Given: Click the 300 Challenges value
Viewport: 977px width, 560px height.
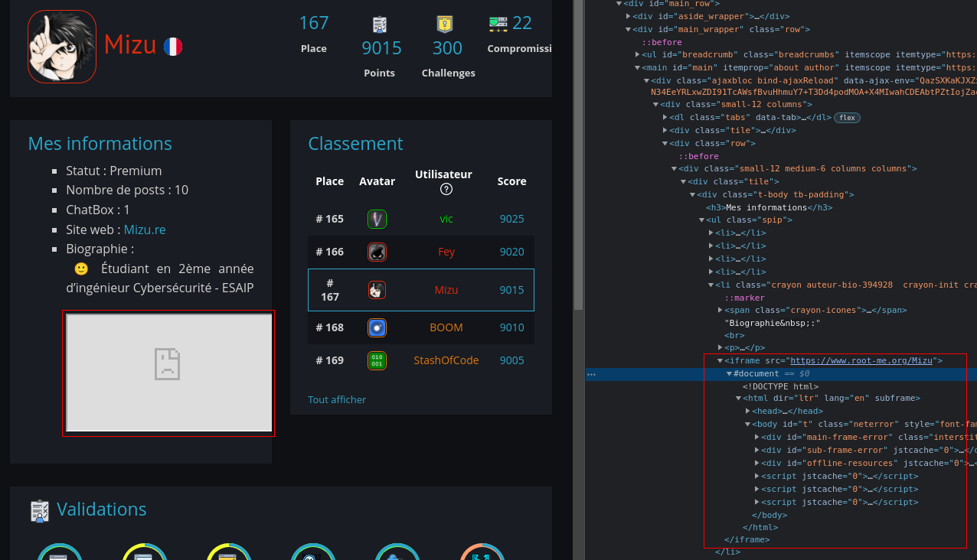Looking at the screenshot, I should (x=447, y=48).
